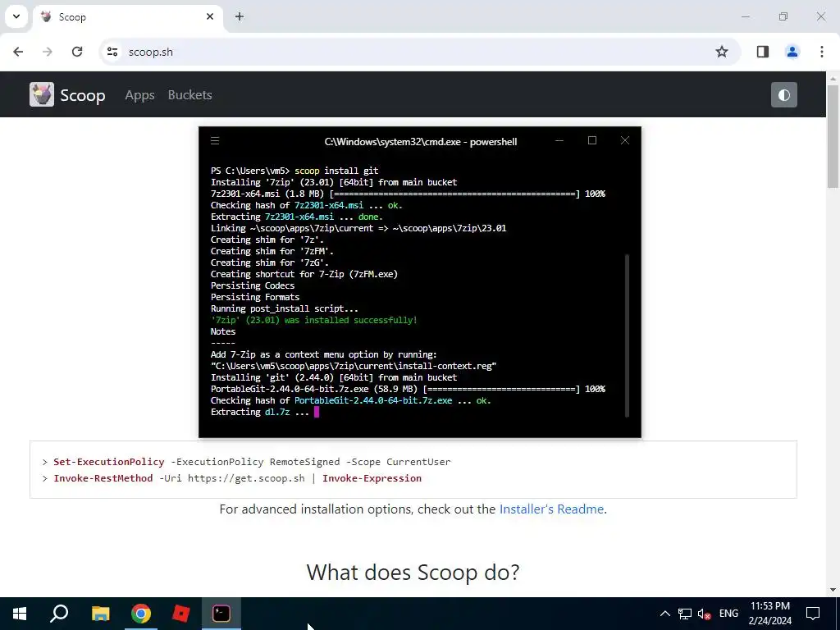840x630 pixels.
Task: Click the page scrollbar down arrow
Action: (x=833, y=591)
